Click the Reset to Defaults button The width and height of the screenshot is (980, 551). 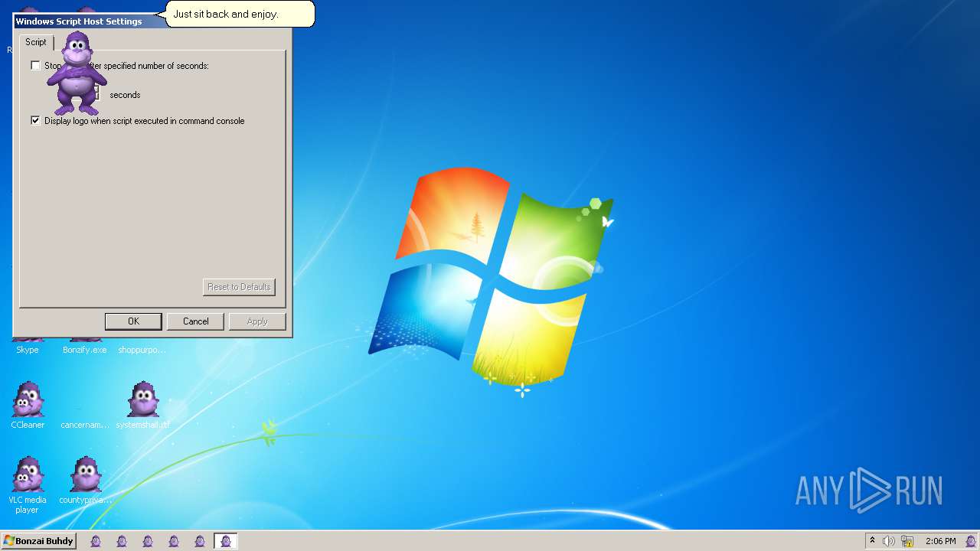[239, 287]
